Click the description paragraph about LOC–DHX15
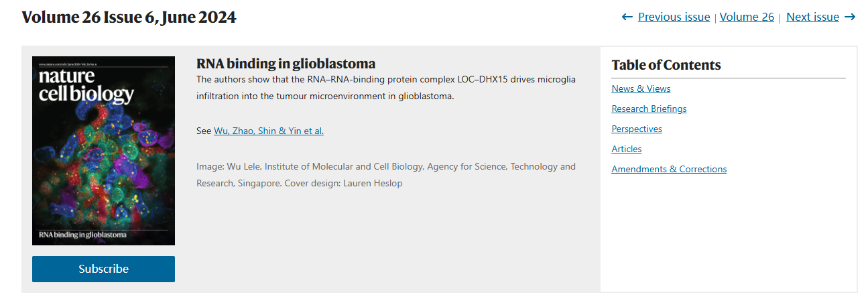This screenshot has height=307, width=868. click(x=386, y=88)
